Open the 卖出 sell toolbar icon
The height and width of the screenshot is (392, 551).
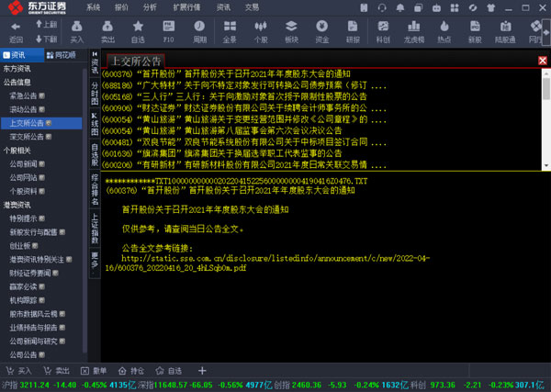[x=107, y=27]
